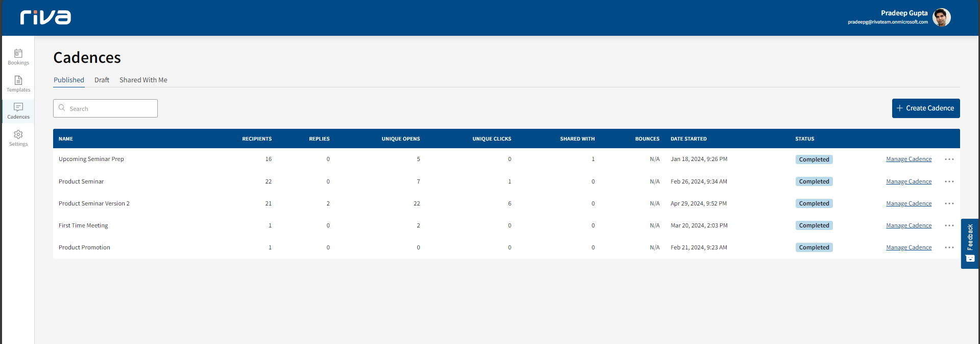Click the magnifier icon in search box
This screenshot has height=344, width=980.
click(62, 108)
